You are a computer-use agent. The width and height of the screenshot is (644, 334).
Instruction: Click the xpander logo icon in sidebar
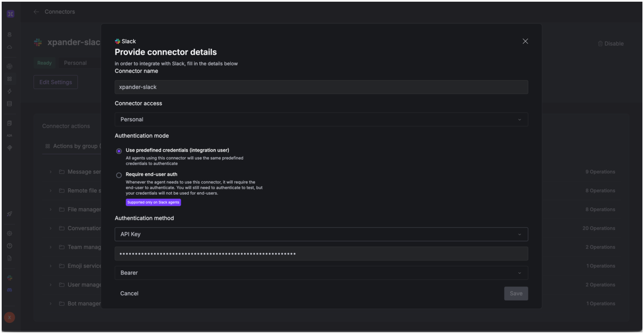[x=10, y=13]
